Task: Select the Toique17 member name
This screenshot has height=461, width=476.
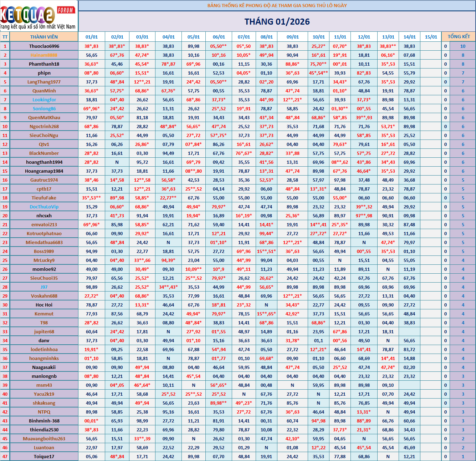Action: pos(44,457)
